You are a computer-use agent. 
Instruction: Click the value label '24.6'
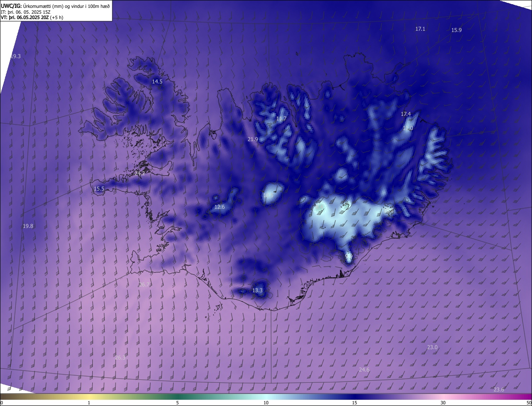point(364,370)
